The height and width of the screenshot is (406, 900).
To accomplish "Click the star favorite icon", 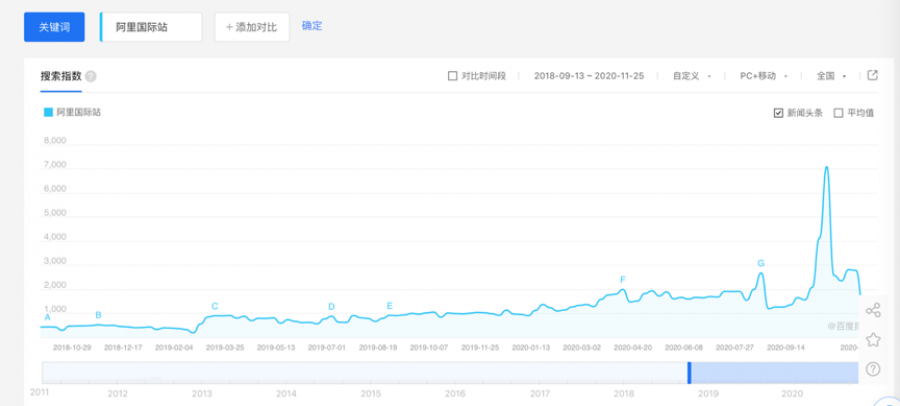I will (x=873, y=339).
